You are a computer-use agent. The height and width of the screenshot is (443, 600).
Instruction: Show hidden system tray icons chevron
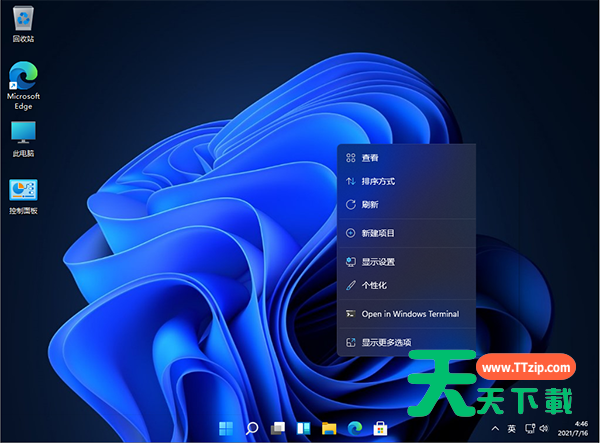click(x=493, y=428)
